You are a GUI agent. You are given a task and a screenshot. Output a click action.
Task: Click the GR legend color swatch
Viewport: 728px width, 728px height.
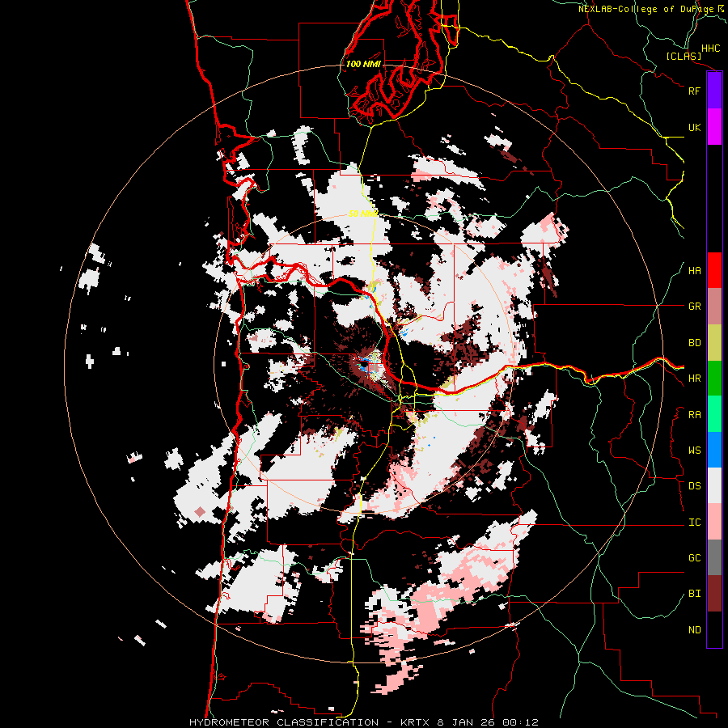tap(714, 307)
